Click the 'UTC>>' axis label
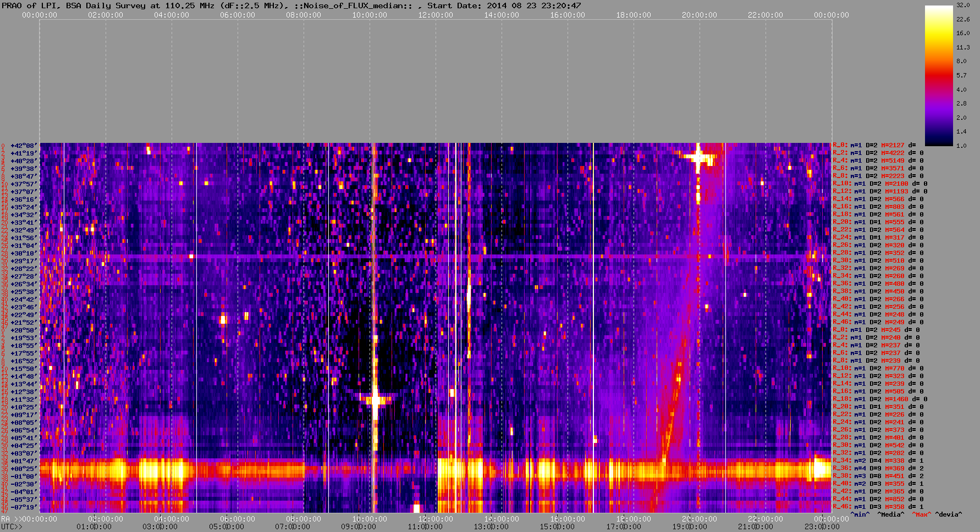980x532 pixels. [x=12, y=527]
